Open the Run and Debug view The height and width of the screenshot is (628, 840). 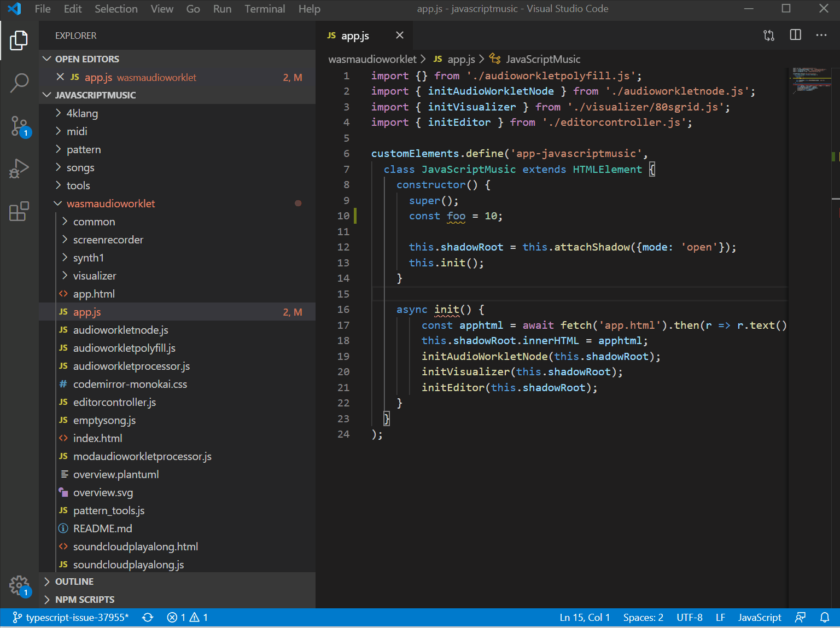coord(19,168)
